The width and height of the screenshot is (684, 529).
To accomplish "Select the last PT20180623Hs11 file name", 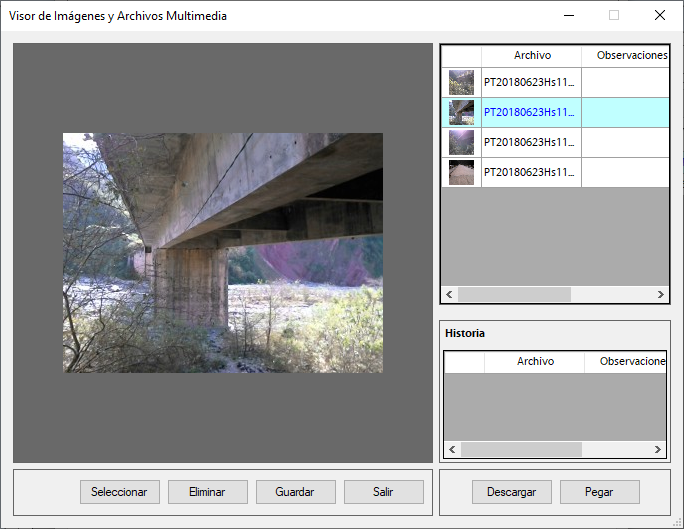I will point(530,172).
